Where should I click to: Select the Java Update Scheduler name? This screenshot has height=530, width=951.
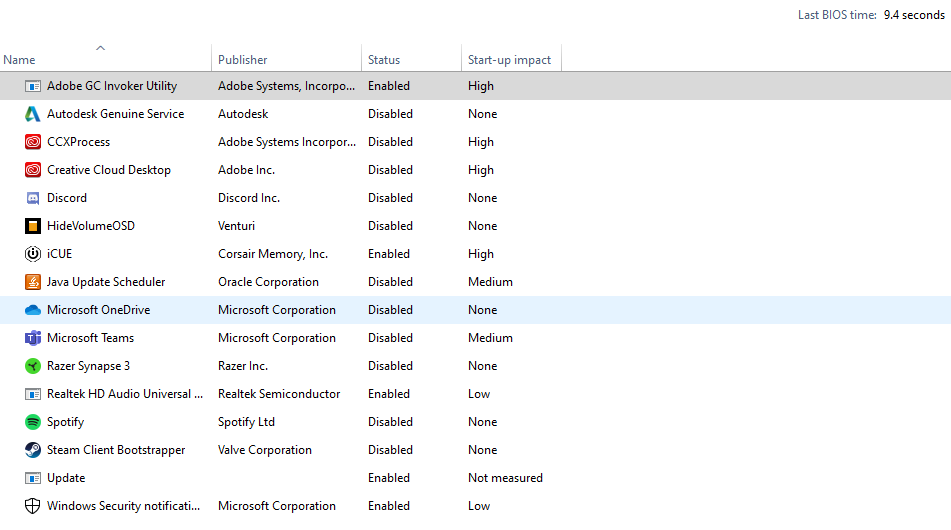coord(106,282)
